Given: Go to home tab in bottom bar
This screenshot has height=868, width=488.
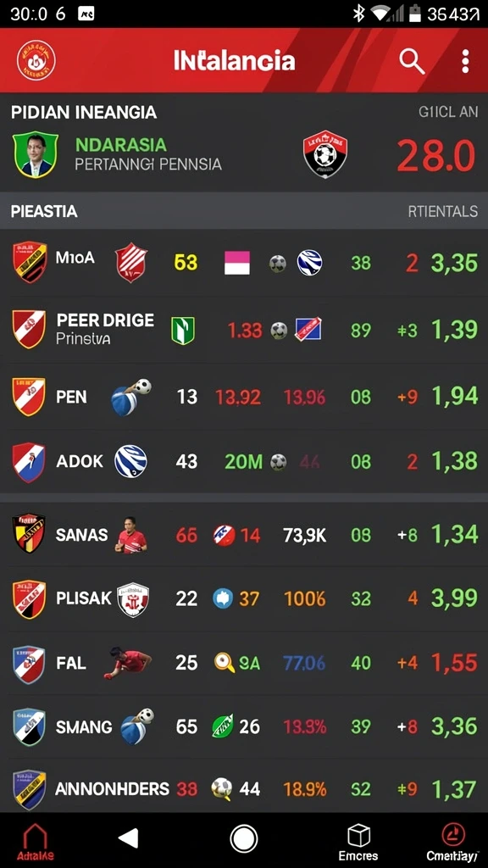Looking at the screenshot, I should click(34, 843).
